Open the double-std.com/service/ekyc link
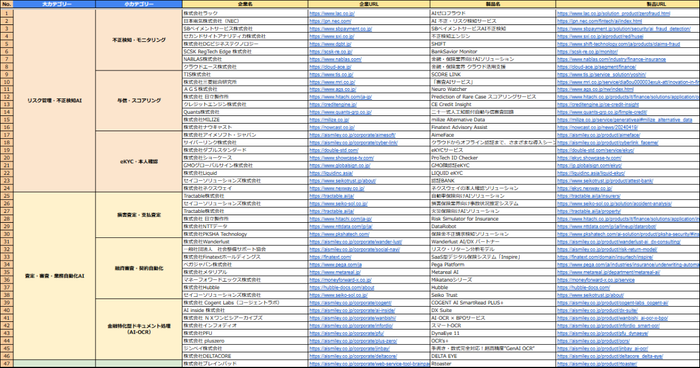The height and width of the screenshot is (368, 700). coord(596,151)
